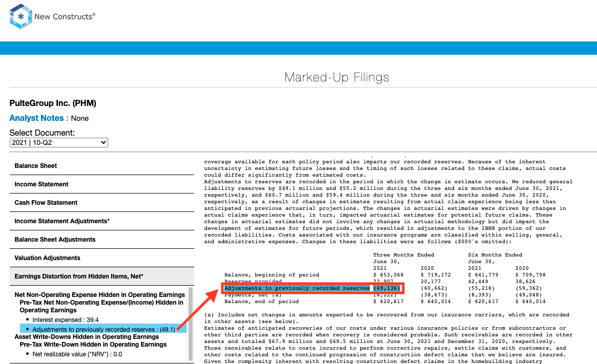Switch to the Cash Flow Statement section

coord(101,203)
